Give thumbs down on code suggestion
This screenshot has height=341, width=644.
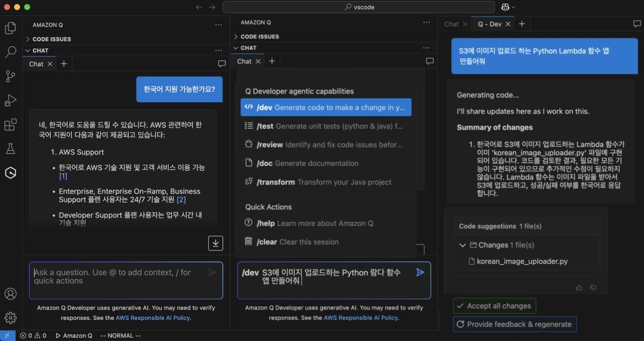[593, 287]
